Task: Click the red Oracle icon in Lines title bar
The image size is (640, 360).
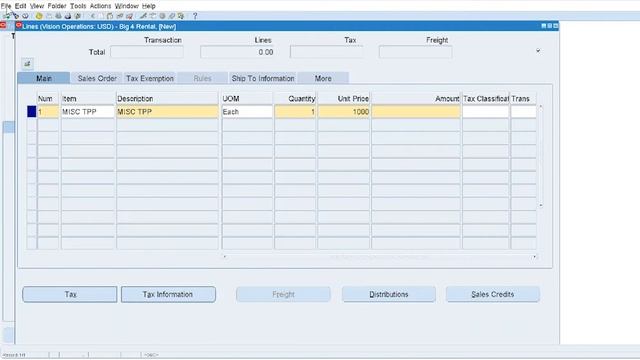Action: [18, 26]
